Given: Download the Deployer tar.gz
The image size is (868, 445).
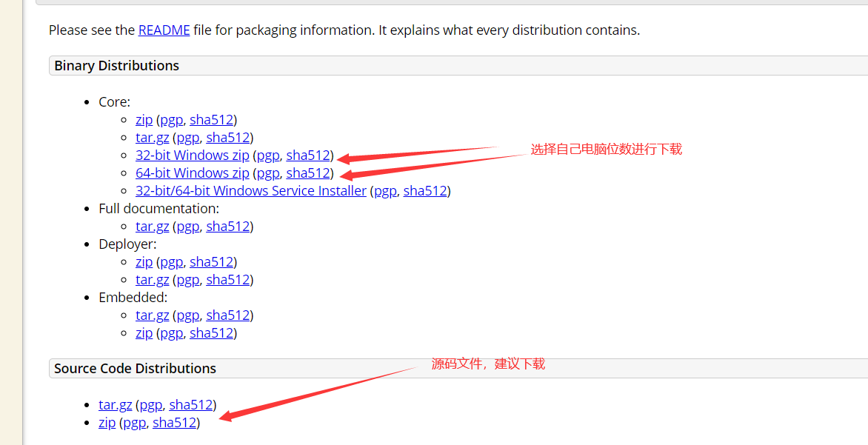Looking at the screenshot, I should tap(153, 279).
